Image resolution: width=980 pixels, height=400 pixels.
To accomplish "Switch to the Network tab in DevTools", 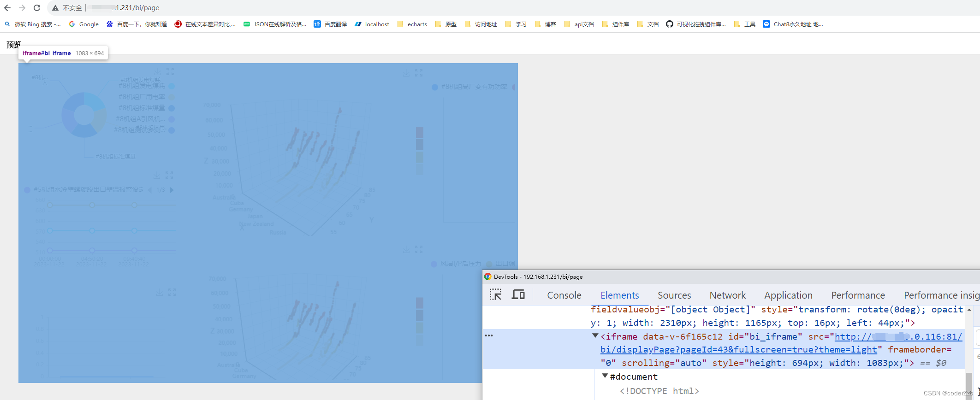I will pyautogui.click(x=727, y=295).
